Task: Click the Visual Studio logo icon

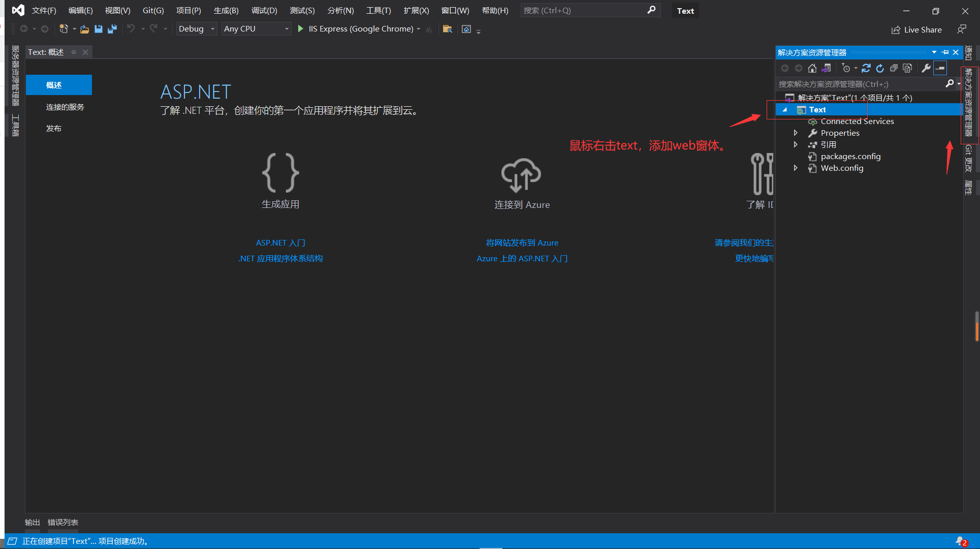Action: [18, 10]
